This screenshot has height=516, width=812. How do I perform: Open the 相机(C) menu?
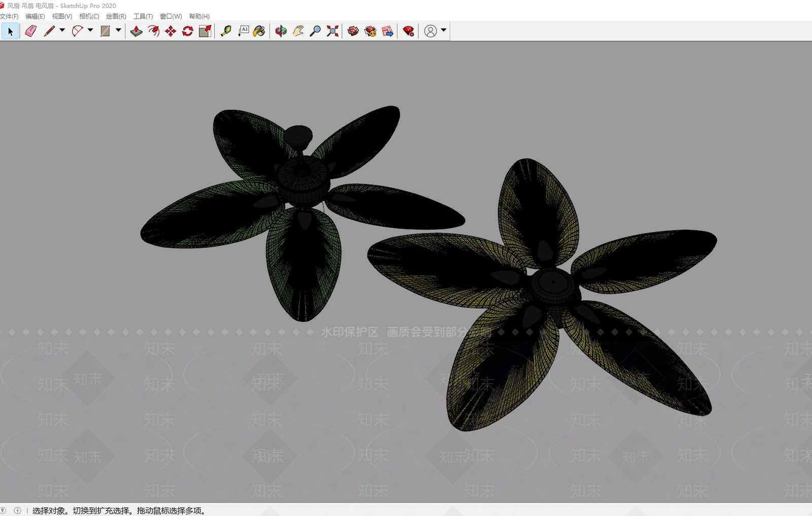[x=89, y=16]
